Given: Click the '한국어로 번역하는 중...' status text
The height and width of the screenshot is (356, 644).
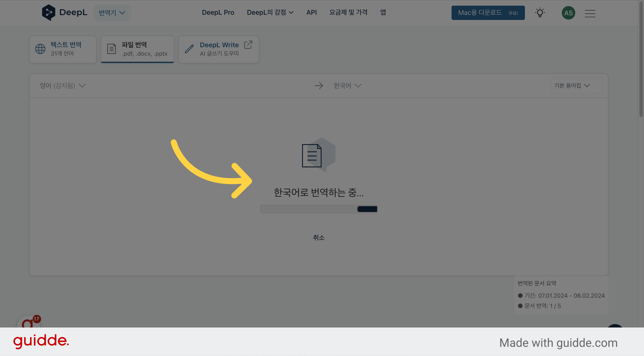Looking at the screenshot, I should (318, 192).
